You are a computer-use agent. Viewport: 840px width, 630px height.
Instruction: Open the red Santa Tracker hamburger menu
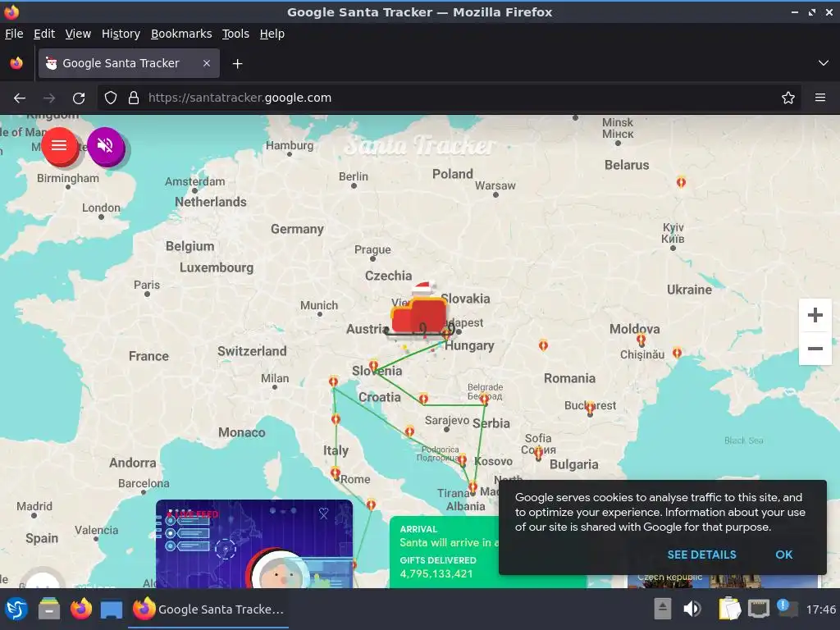click(x=59, y=145)
